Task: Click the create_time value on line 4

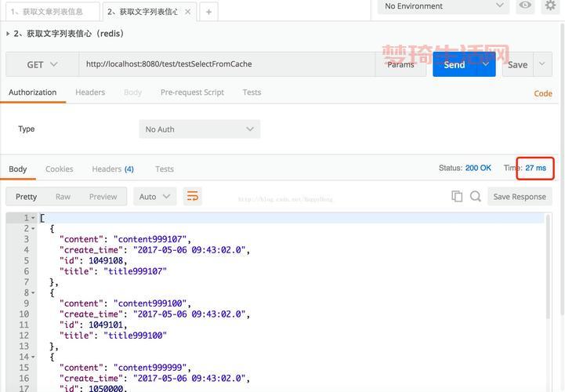Action: point(190,250)
